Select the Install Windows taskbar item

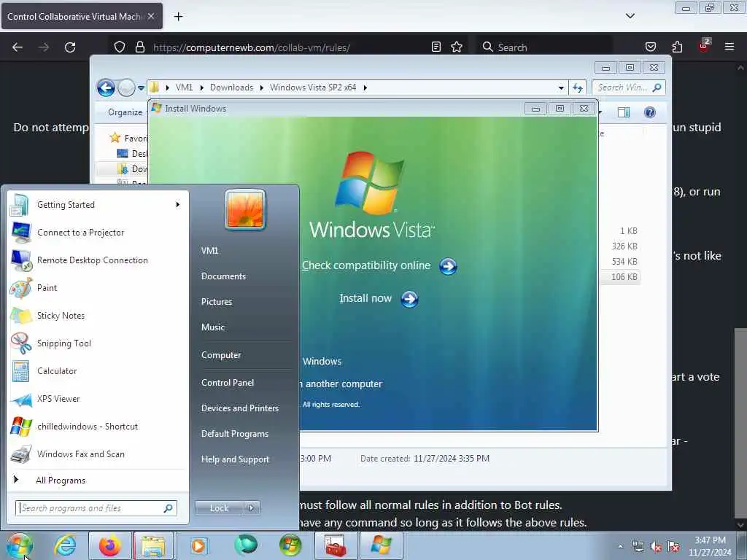[x=381, y=545]
